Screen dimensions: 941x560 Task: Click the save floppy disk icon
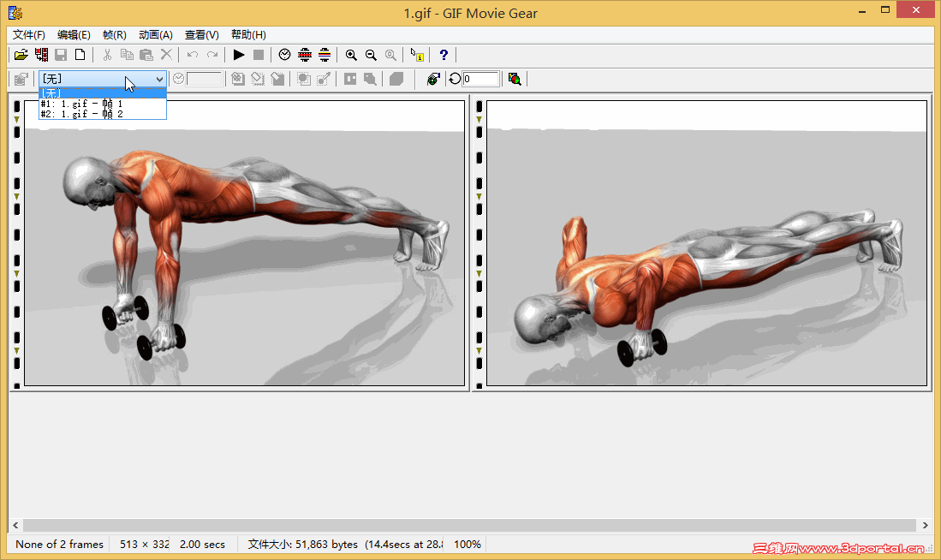click(61, 55)
